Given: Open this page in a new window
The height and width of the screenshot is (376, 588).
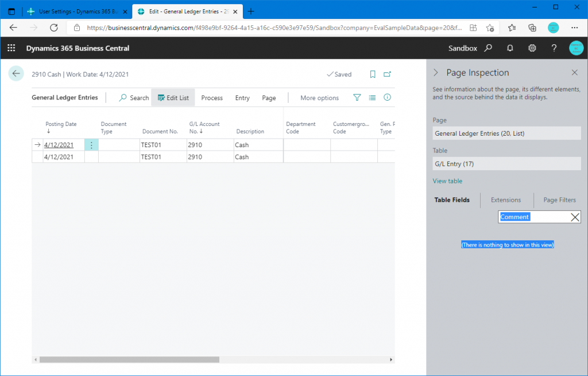Looking at the screenshot, I should tap(388, 74).
